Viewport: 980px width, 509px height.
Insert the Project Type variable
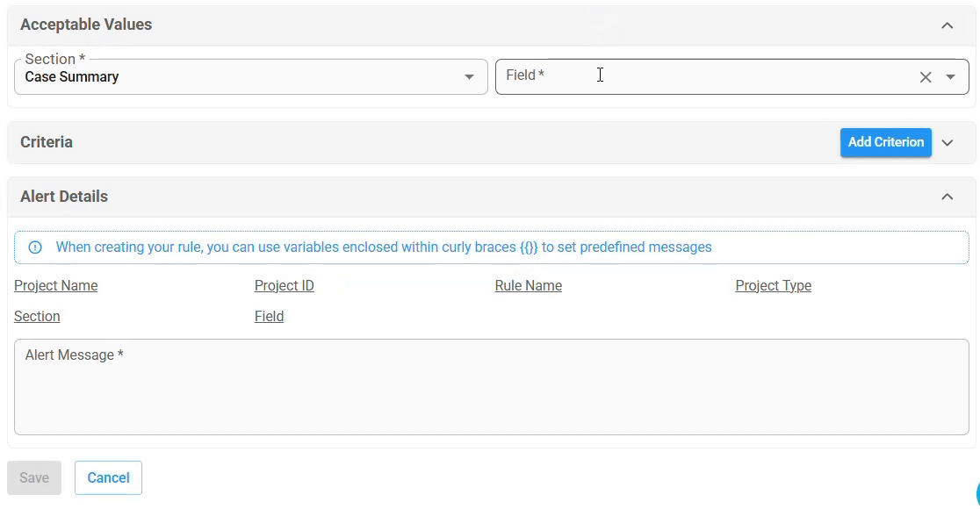coord(774,285)
